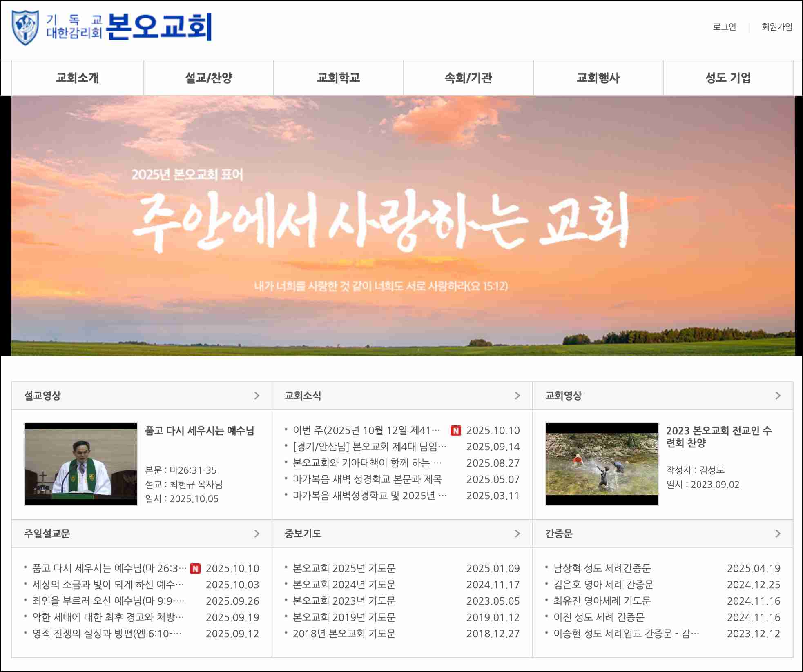Open 남상혁 성도 세례간증문 post

click(x=602, y=569)
